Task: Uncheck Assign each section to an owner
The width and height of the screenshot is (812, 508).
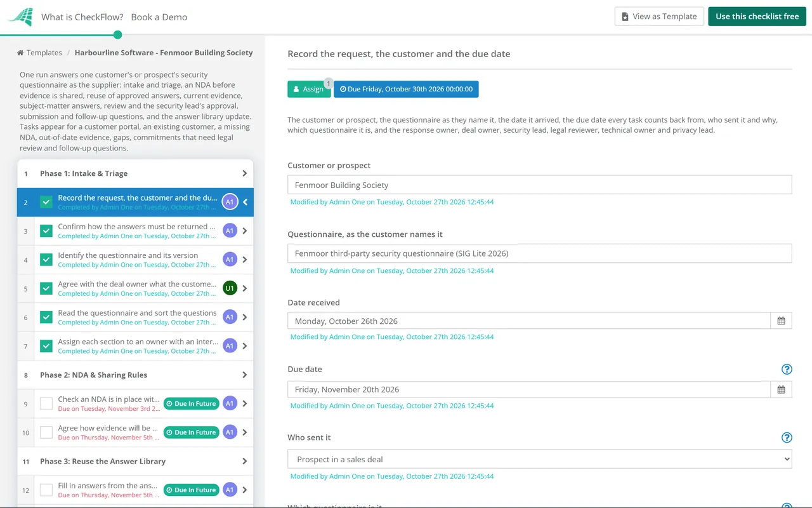Action: coord(46,346)
